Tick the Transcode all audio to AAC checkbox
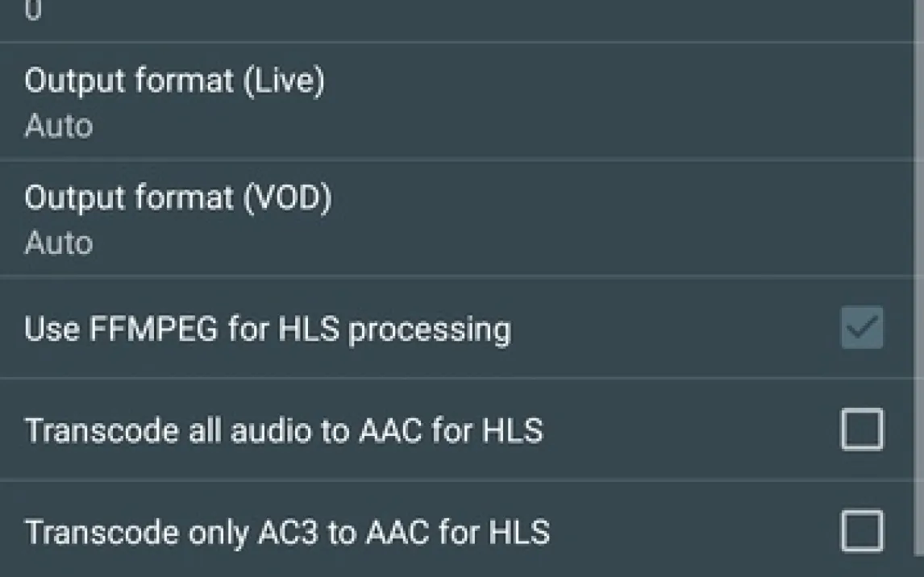Image resolution: width=924 pixels, height=577 pixels. [x=862, y=430]
